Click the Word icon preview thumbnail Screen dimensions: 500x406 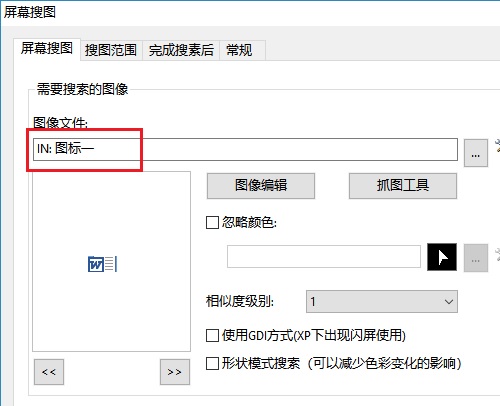102,264
